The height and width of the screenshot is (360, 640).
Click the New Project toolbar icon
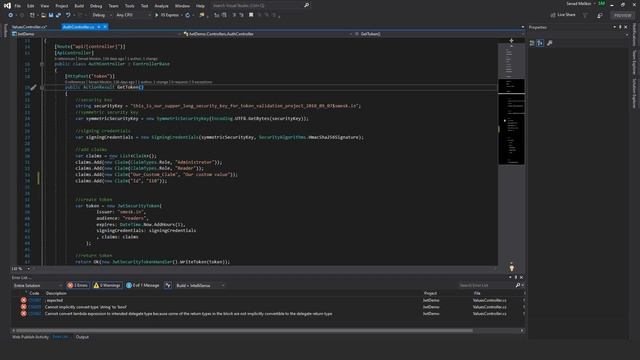(32, 15)
